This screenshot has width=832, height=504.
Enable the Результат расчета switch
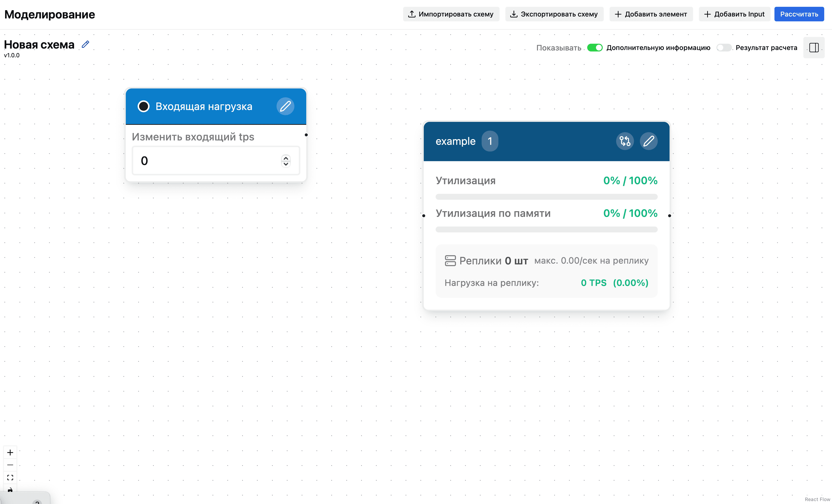tap(724, 48)
